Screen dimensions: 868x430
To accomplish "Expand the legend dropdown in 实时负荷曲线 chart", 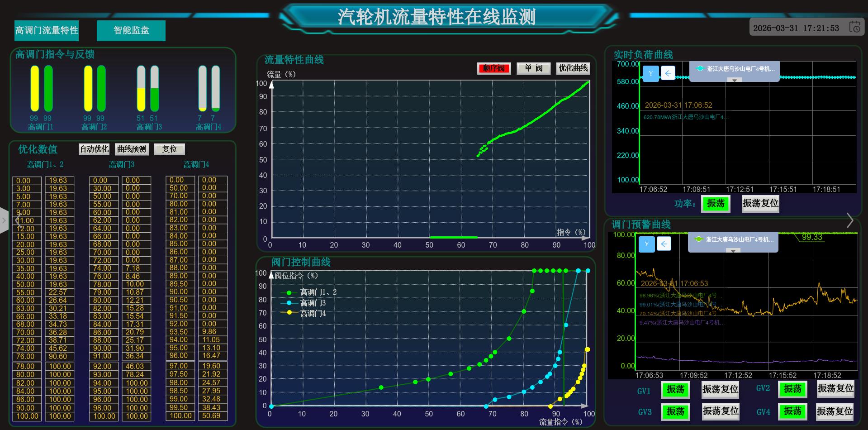I will [x=735, y=80].
